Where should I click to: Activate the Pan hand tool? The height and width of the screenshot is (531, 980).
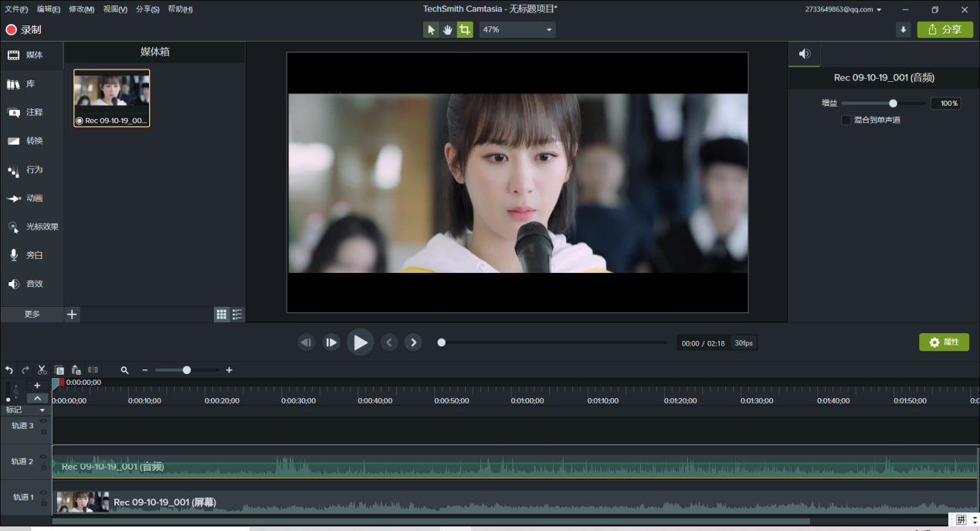coord(448,29)
